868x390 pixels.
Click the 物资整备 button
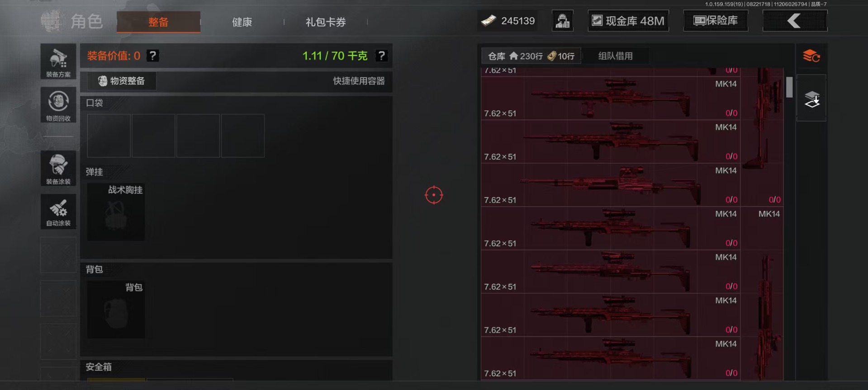click(122, 81)
